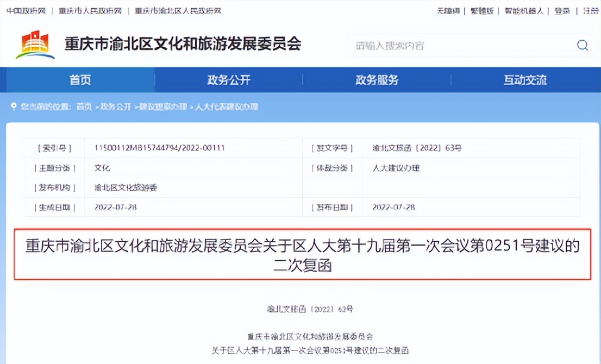Open the 政务服务 section
This screenshot has height=364, width=601.
[x=377, y=79]
